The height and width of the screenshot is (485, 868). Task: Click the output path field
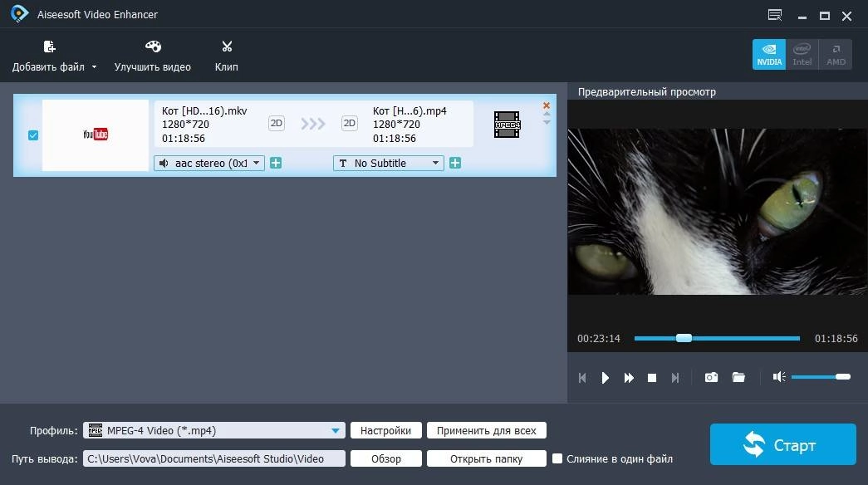pyautogui.click(x=214, y=458)
